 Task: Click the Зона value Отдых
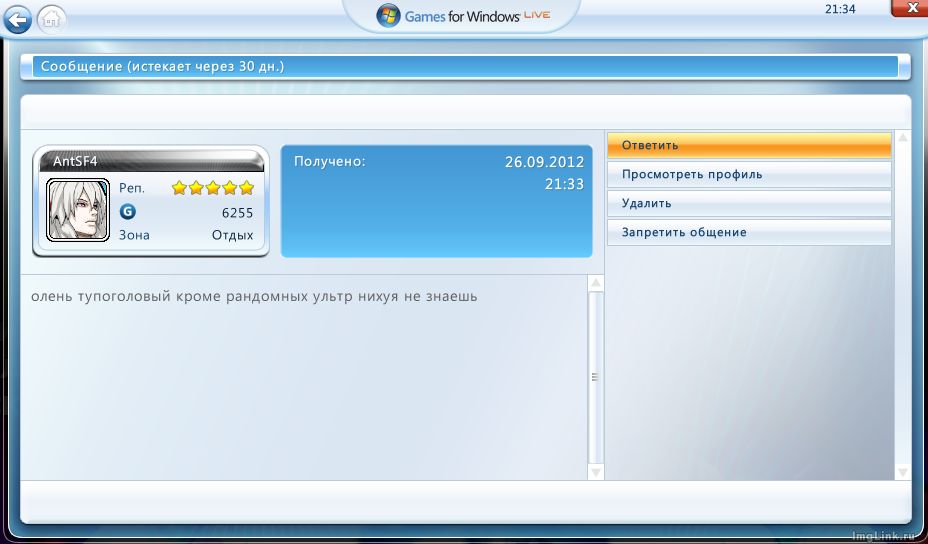pyautogui.click(x=233, y=235)
